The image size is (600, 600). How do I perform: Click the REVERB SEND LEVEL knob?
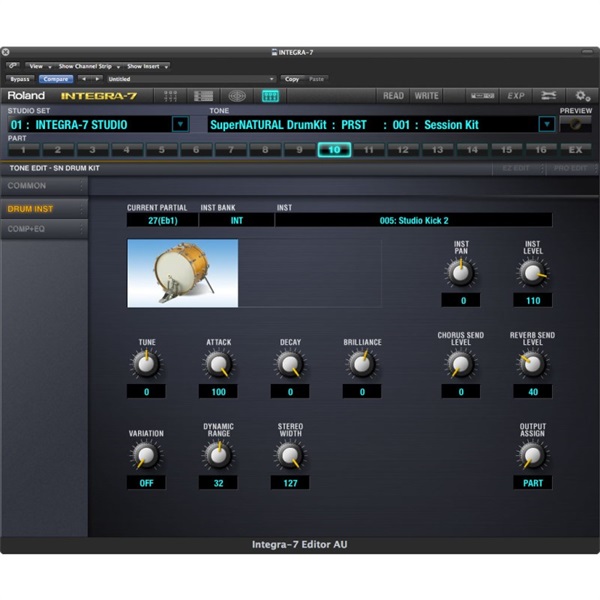point(533,364)
